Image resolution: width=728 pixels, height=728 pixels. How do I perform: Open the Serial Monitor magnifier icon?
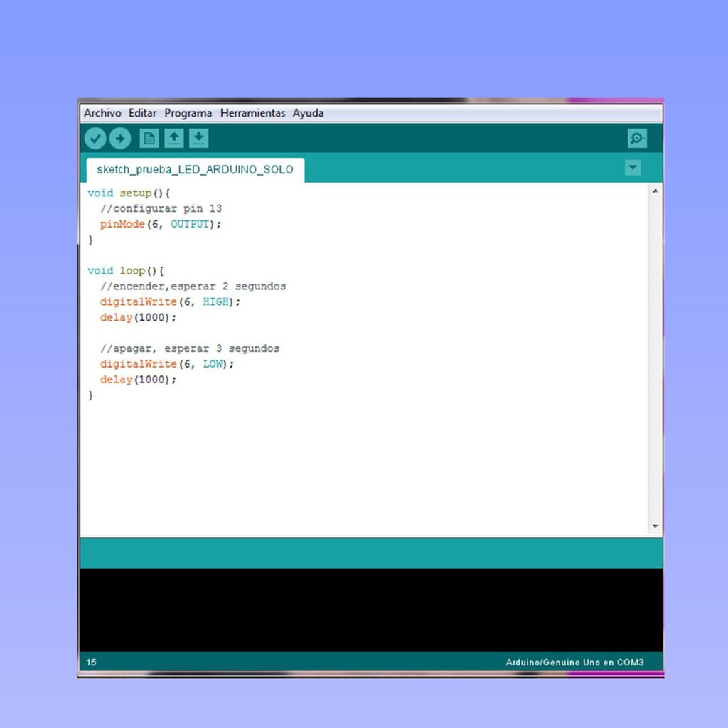point(637,139)
